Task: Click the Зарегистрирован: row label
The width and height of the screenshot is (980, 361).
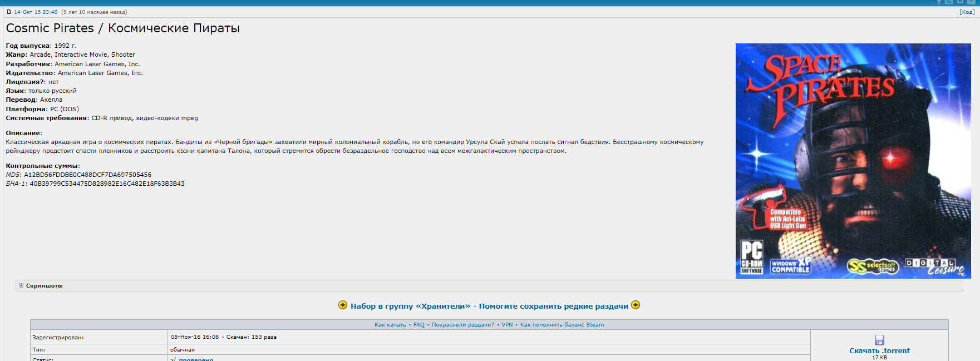Action: 58,338
